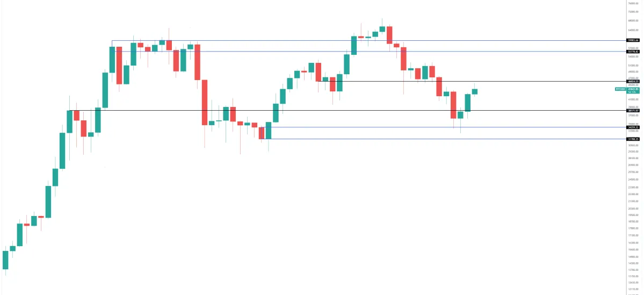Click the leftmost green candle on chart
Screen dimensions: 644x295
5,260
